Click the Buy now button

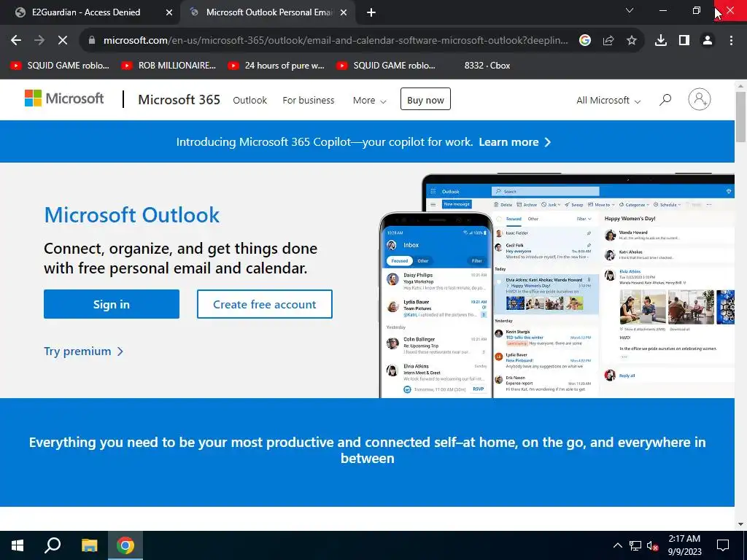(425, 99)
